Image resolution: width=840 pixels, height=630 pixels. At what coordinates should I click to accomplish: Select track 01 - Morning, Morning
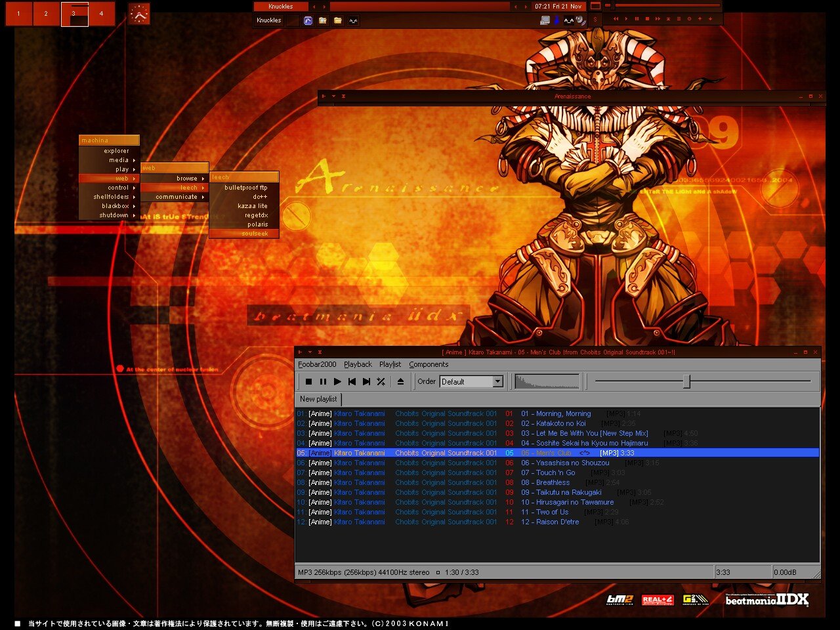click(x=557, y=413)
